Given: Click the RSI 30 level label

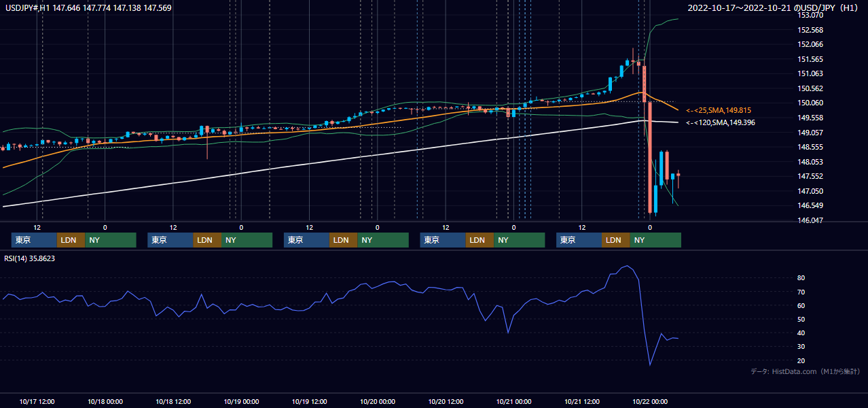Looking at the screenshot, I should (801, 347).
